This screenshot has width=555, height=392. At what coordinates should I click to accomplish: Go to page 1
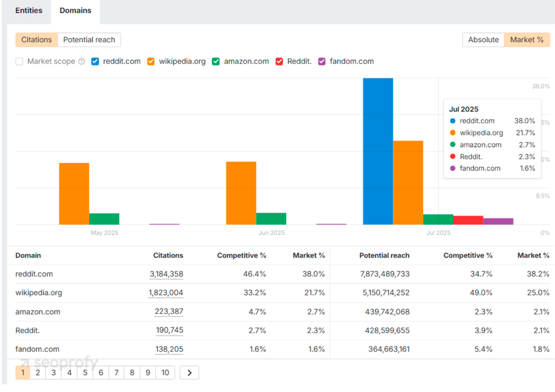click(23, 373)
